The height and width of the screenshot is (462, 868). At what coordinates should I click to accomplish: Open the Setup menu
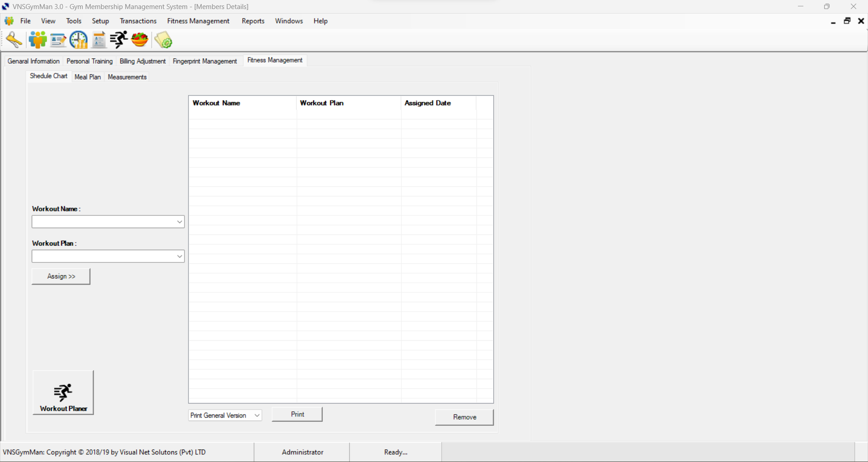tap(100, 21)
